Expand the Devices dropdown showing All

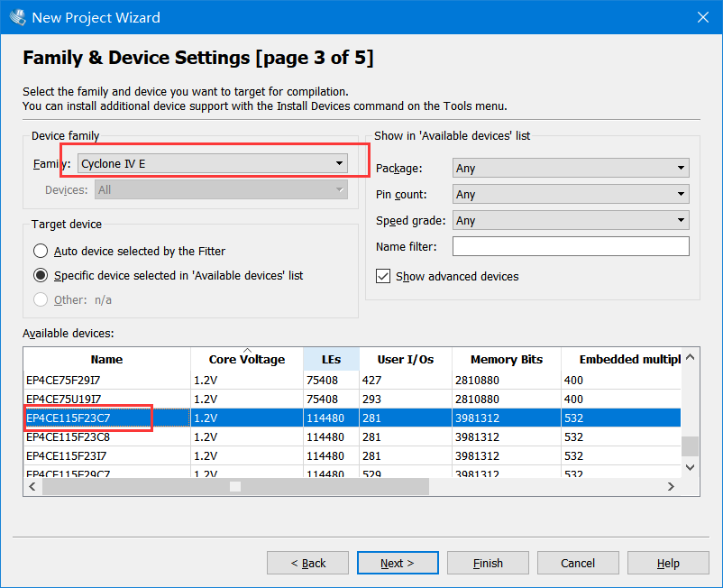coord(338,189)
